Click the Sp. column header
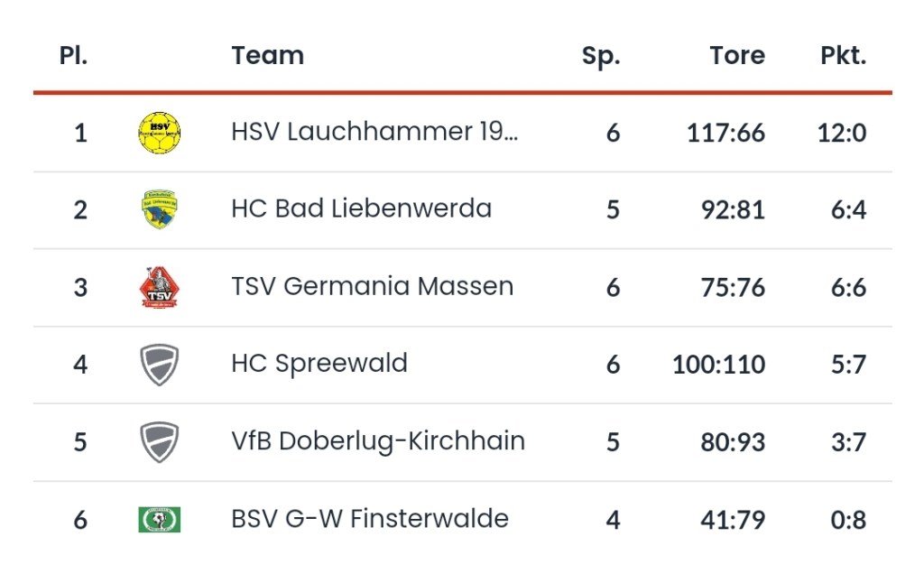Viewport: 924px width, 583px height. (x=601, y=56)
